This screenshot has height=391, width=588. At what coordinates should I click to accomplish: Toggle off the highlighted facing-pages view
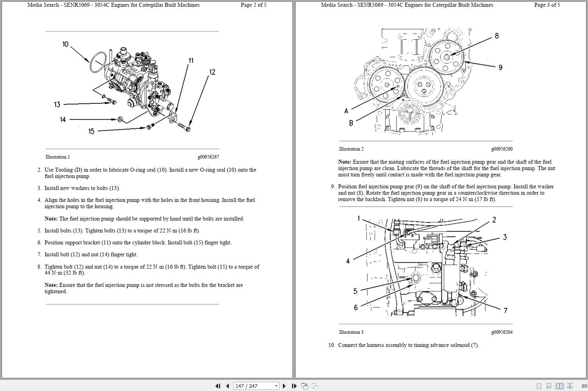(x=559, y=386)
